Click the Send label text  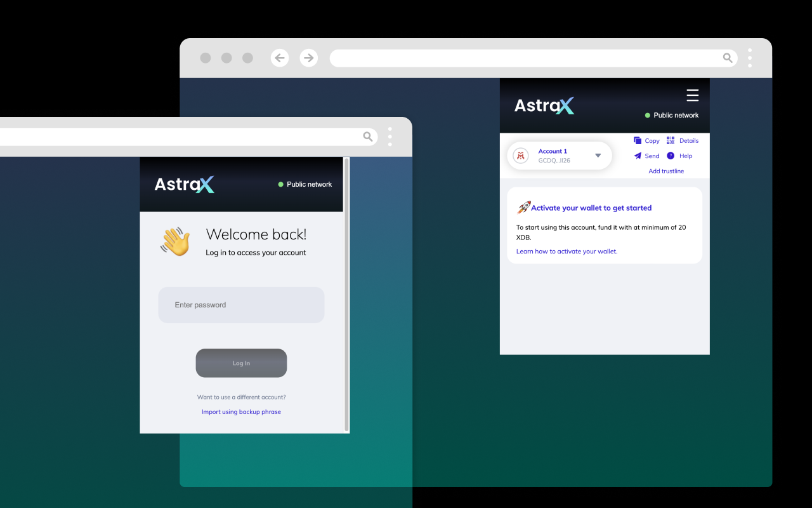(x=652, y=156)
